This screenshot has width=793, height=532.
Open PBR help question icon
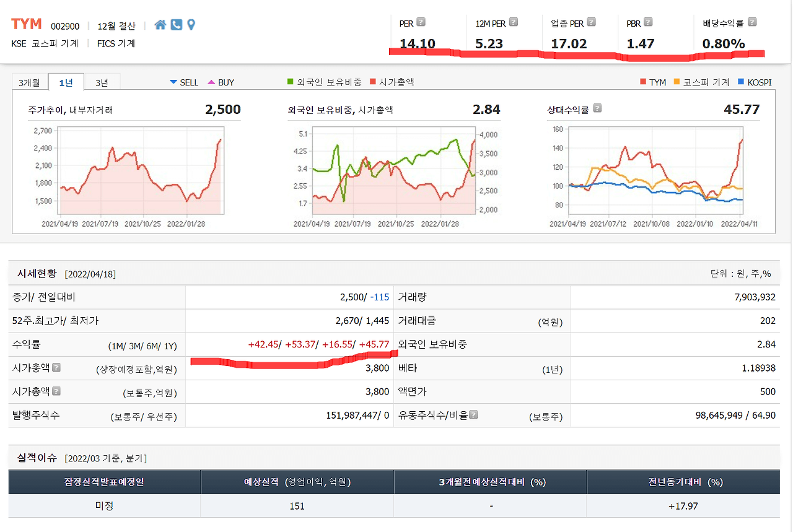click(x=648, y=22)
